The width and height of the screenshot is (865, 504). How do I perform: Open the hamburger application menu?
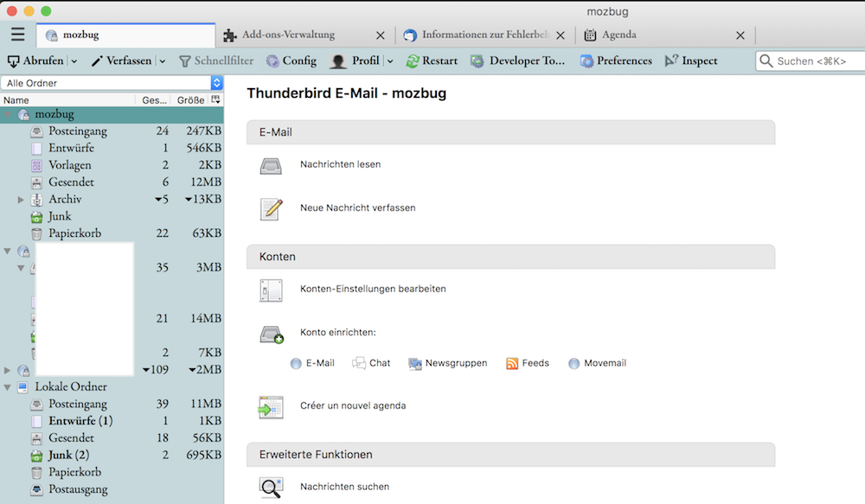click(17, 35)
